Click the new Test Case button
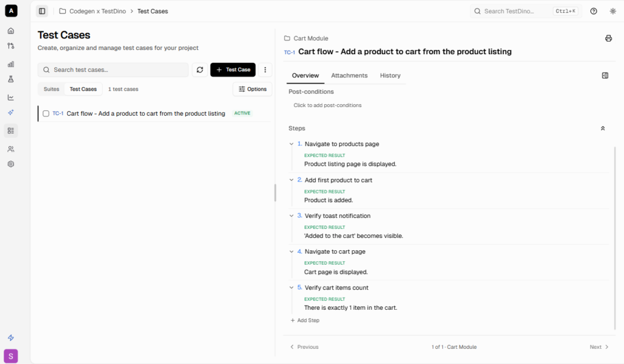The width and height of the screenshot is (624, 364). [x=233, y=70]
